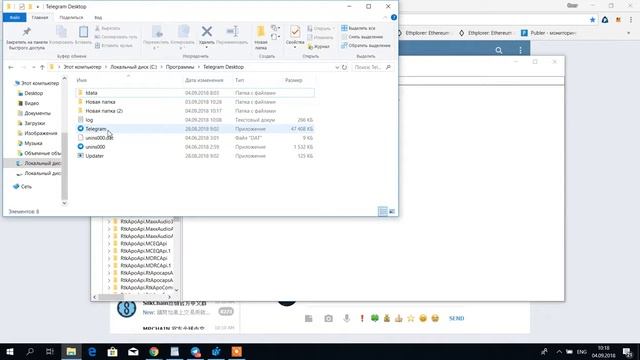Click the History (Журнал) ribbon item

tap(319, 47)
